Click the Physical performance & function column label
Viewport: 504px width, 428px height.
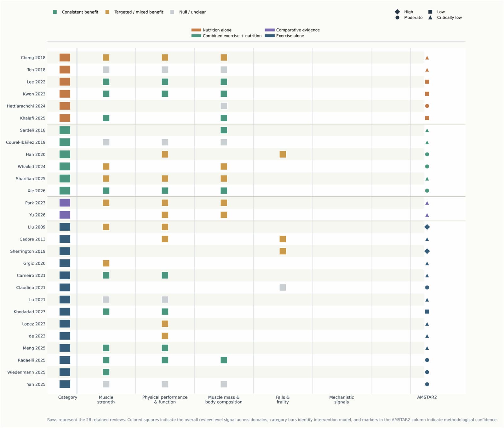click(165, 400)
